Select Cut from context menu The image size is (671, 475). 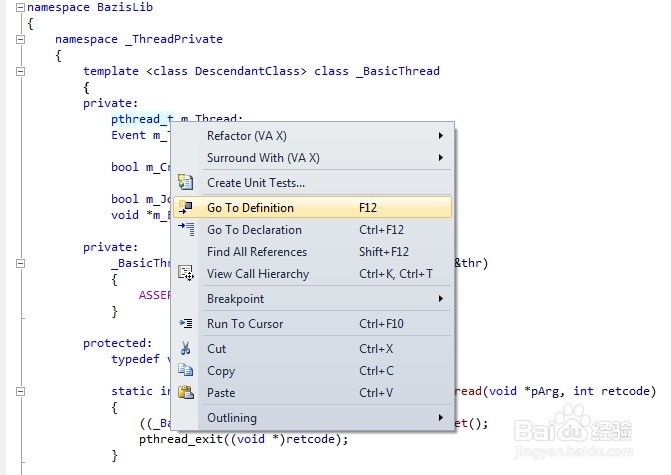(312, 349)
